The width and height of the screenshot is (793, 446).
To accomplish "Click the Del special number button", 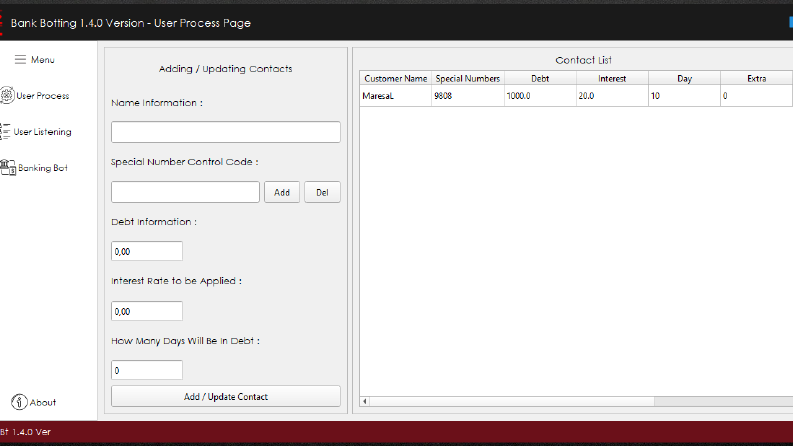I will coord(322,192).
